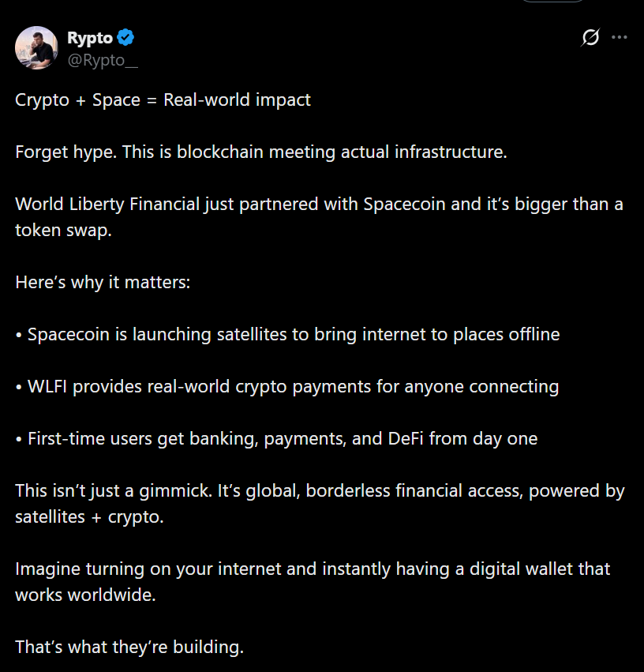The image size is (644, 672).
Task: Click the 'Here's why it matters:' line
Action: click(x=103, y=282)
